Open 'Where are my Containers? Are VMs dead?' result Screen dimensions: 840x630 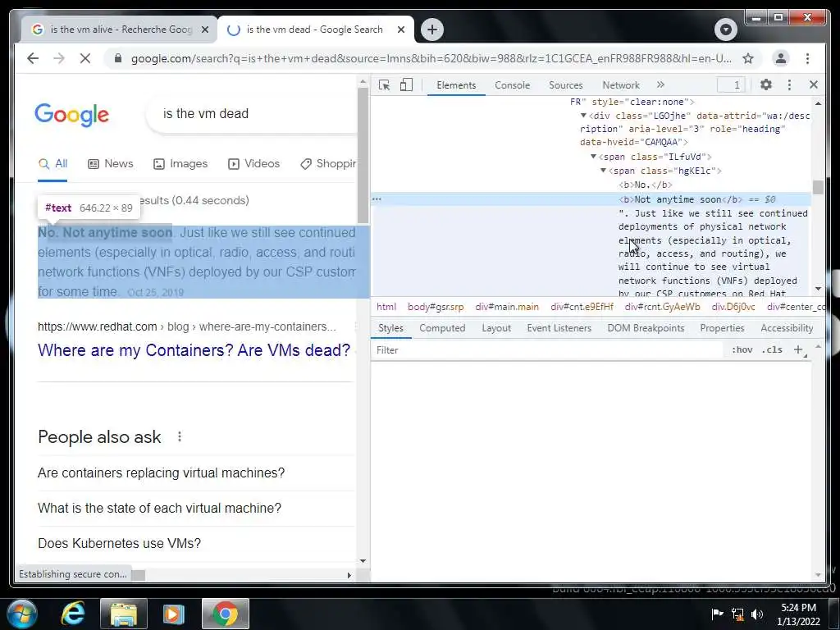tap(194, 349)
